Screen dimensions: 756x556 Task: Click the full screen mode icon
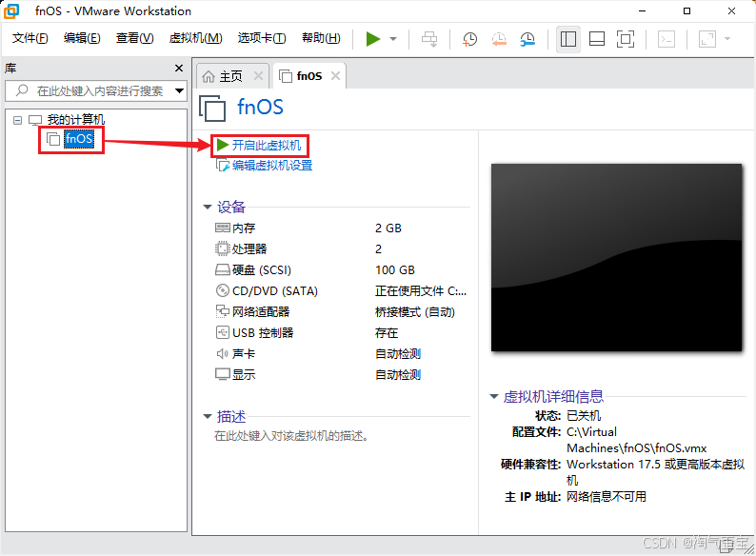626,39
